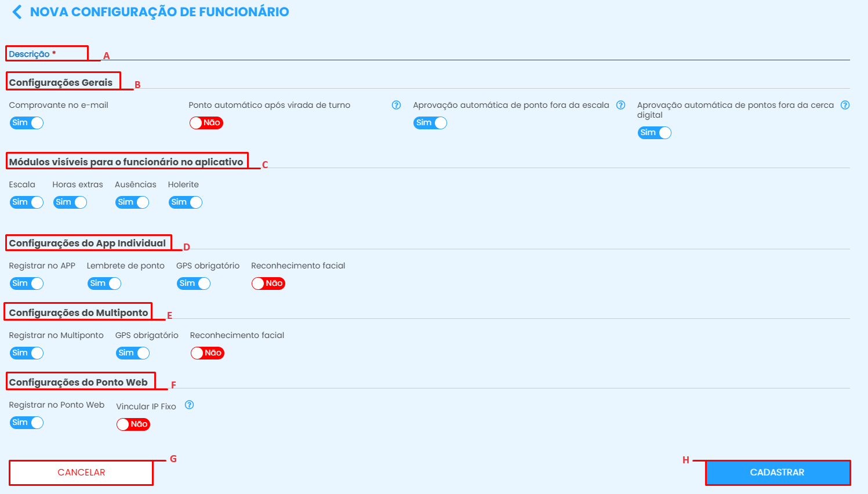
Task: Open help icon for aprovação fora da escala
Action: click(x=620, y=105)
